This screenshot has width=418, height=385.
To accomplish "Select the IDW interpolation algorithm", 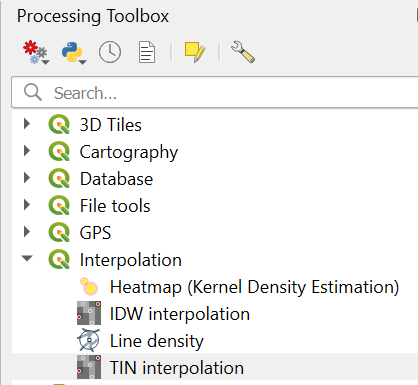I will tap(180, 314).
